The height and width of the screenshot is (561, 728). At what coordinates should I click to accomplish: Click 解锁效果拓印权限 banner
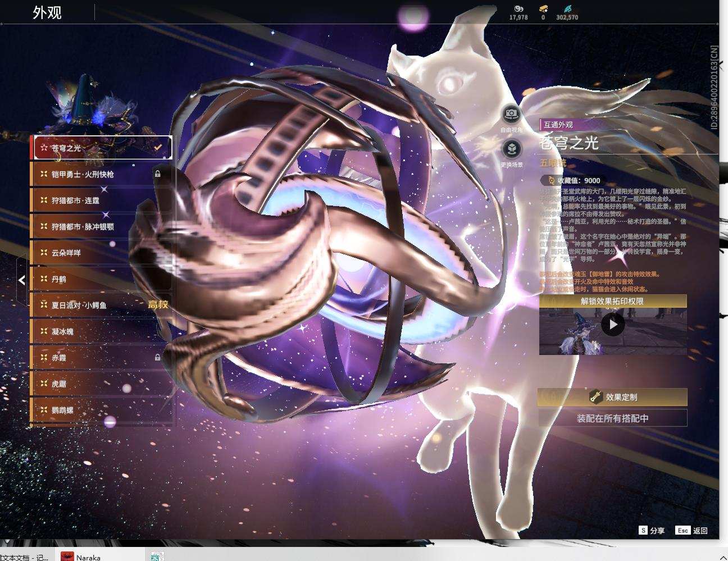click(612, 301)
